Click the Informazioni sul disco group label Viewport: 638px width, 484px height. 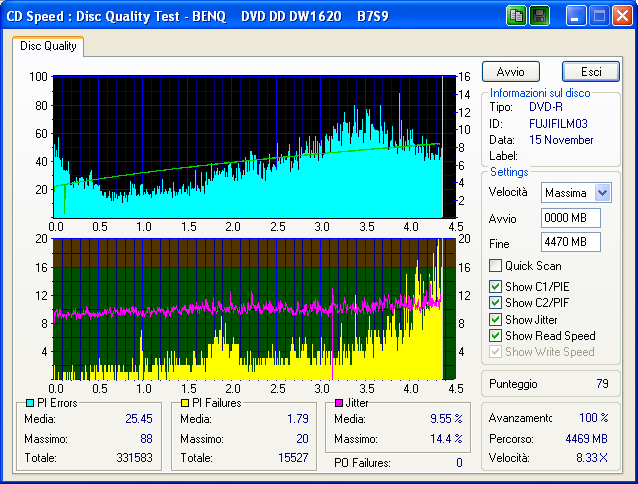(x=540, y=93)
